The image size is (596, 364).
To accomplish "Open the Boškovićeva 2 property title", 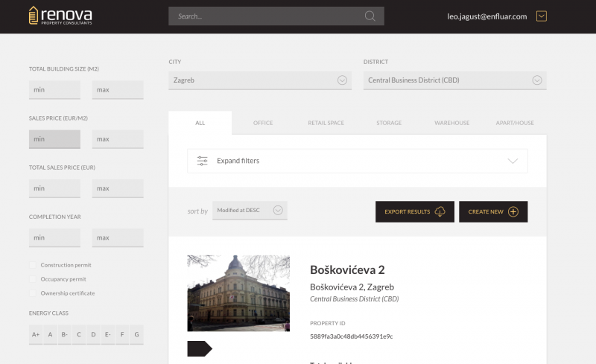I will tap(347, 269).
